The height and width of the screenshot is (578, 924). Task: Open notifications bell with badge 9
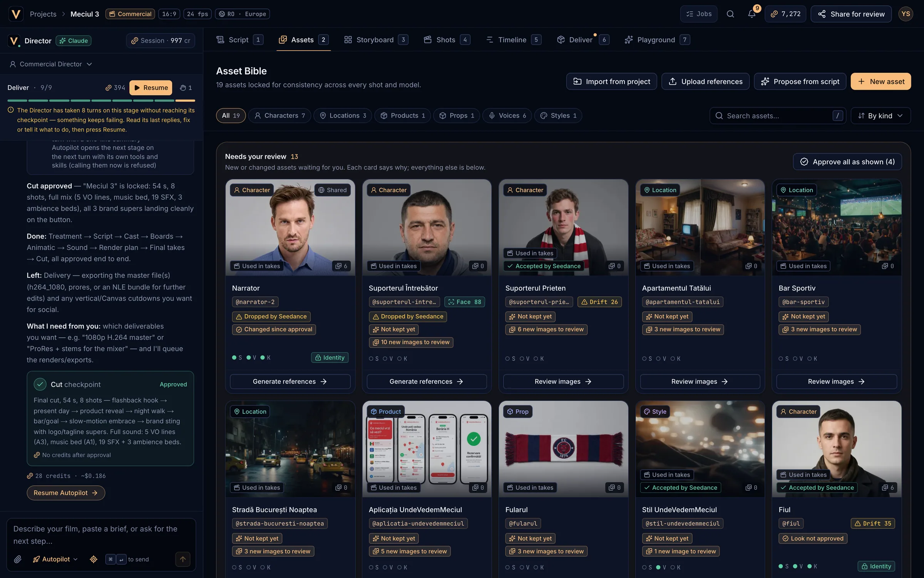[752, 14]
